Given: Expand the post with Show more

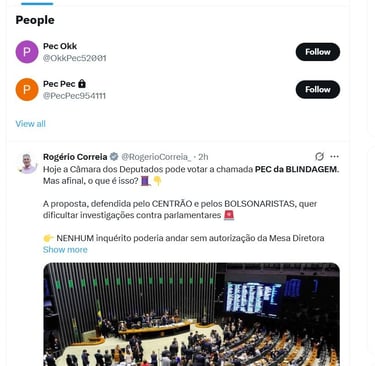Looking at the screenshot, I should point(65,250).
